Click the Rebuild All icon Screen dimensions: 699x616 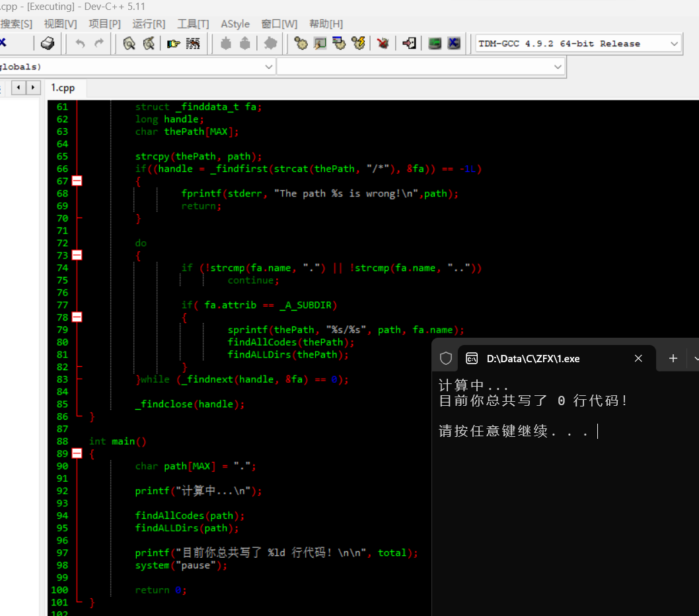point(359,44)
